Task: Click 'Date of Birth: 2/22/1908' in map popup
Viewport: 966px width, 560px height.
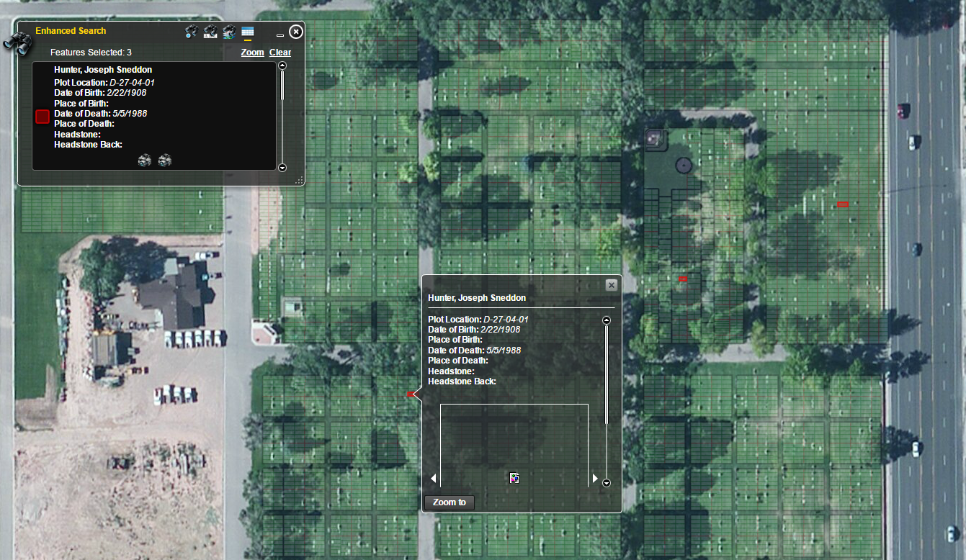Action: tap(474, 329)
